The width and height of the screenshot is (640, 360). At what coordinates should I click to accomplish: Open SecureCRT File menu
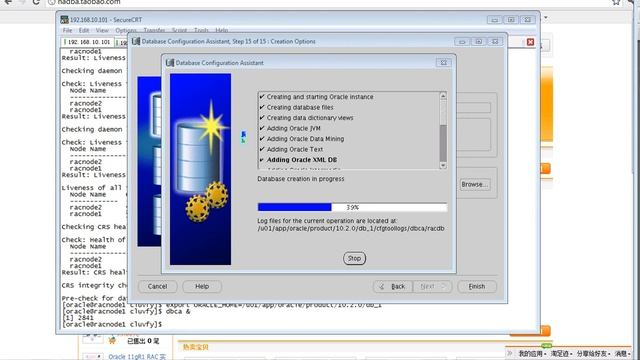point(67,30)
